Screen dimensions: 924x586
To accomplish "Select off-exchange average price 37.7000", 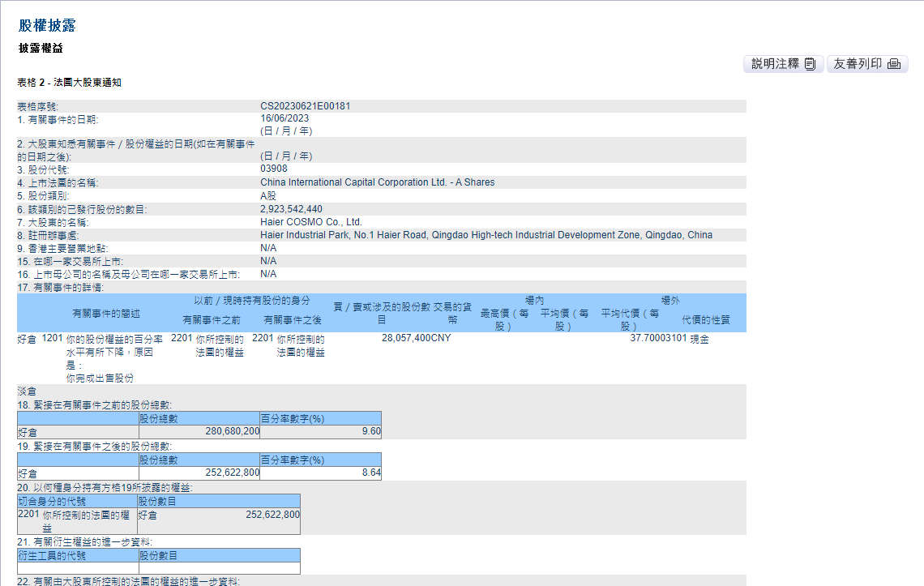I will [x=648, y=338].
